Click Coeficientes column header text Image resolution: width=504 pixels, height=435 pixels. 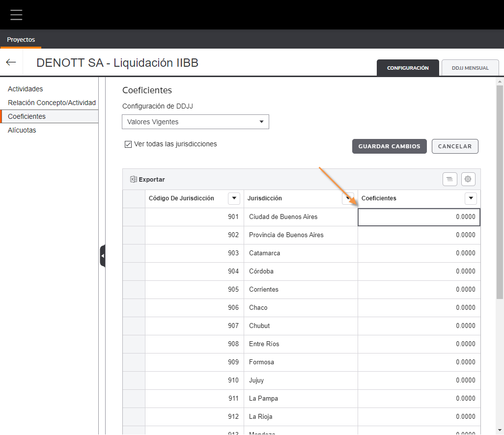coord(379,198)
